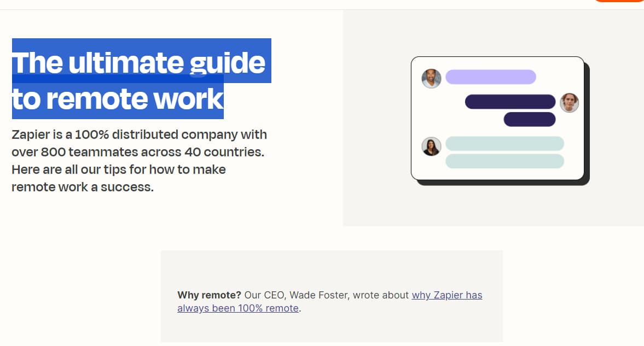This screenshot has width=644, height=346.
Task: Click the curly-haired person's avatar beside dark bubbles
Action: [x=569, y=103]
